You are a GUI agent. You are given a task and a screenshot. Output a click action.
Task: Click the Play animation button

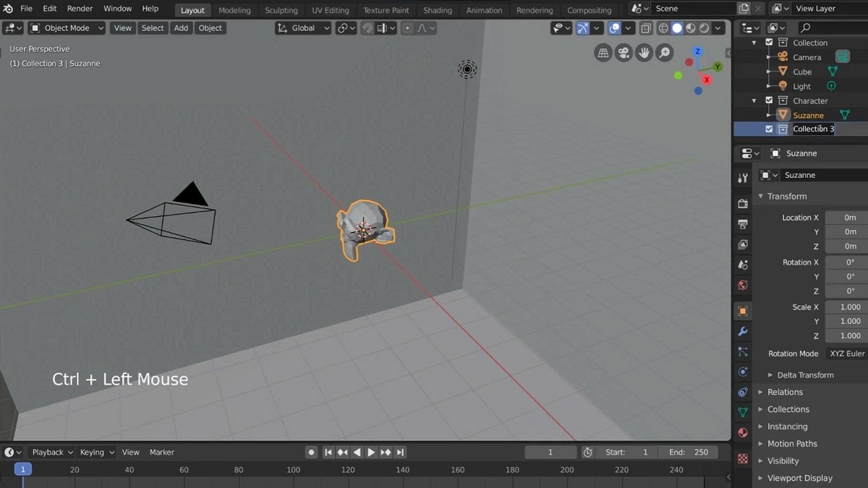point(371,452)
